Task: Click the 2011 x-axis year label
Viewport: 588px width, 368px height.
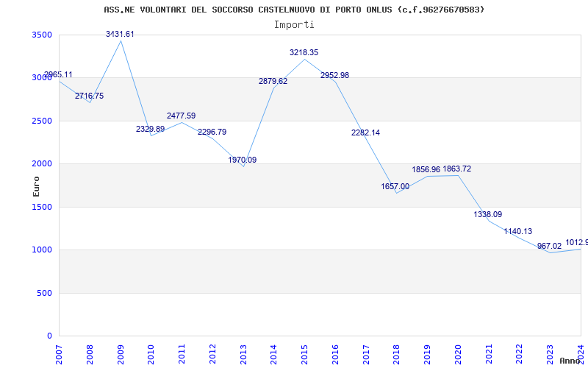Action: [x=182, y=354]
